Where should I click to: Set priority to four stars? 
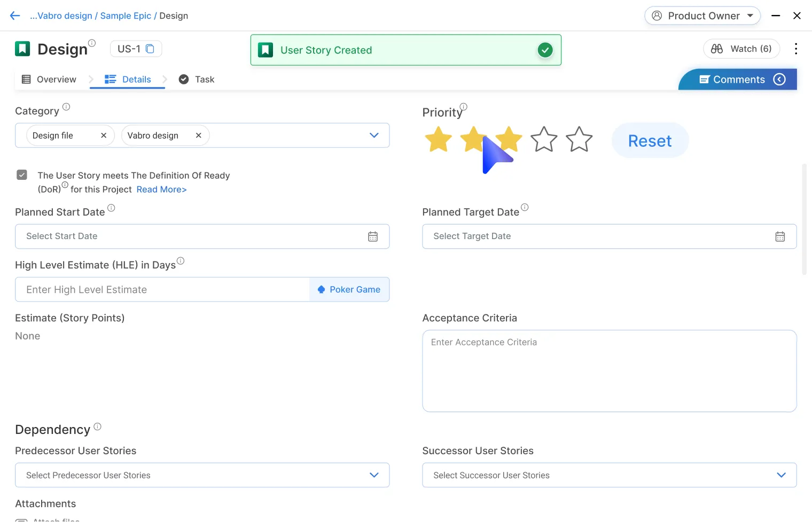[x=544, y=140]
